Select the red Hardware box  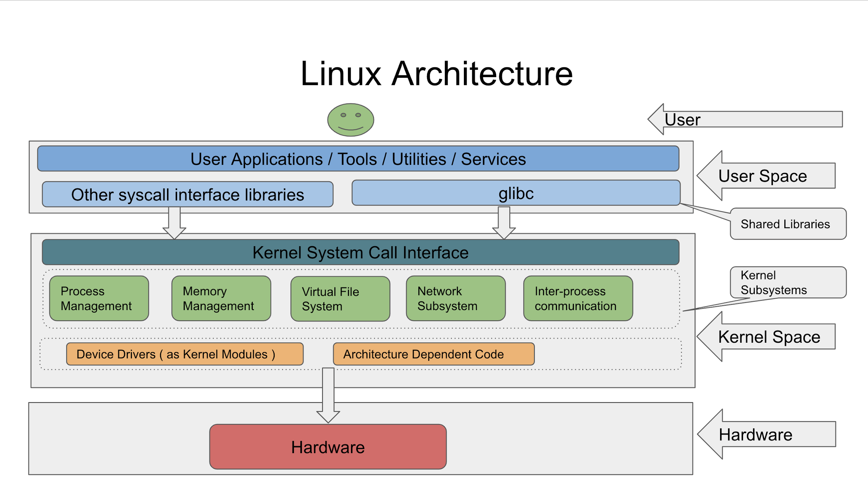click(328, 447)
